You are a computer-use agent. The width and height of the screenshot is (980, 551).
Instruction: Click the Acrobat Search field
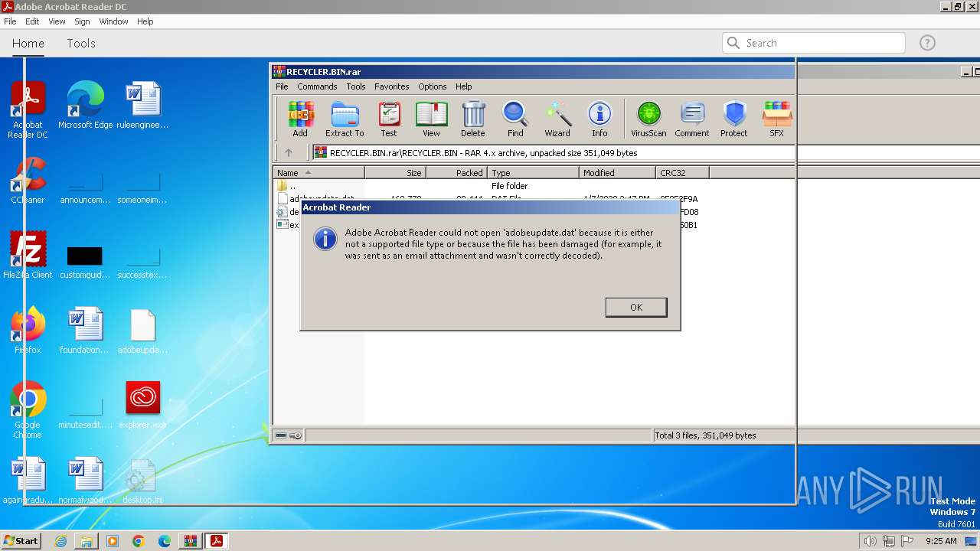(x=814, y=43)
